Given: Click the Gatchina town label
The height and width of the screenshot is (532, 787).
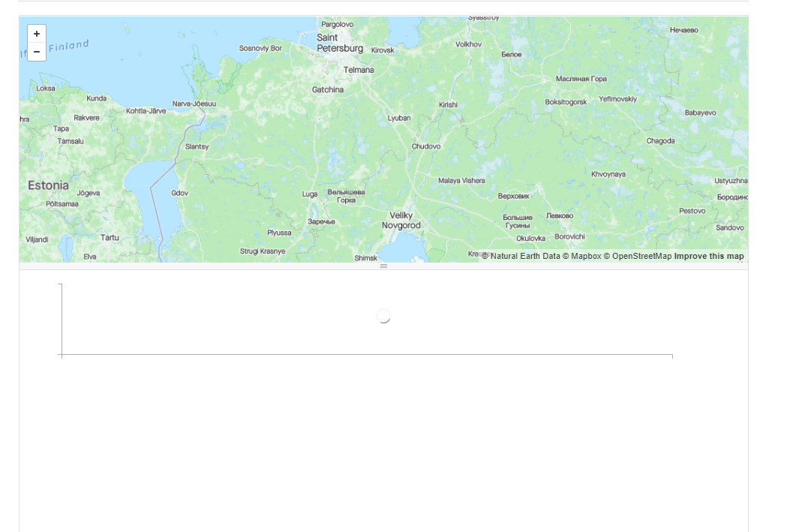Looking at the screenshot, I should [328, 89].
